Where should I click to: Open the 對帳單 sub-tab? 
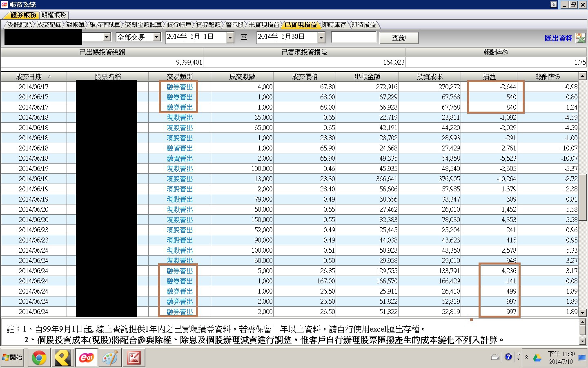76,25
